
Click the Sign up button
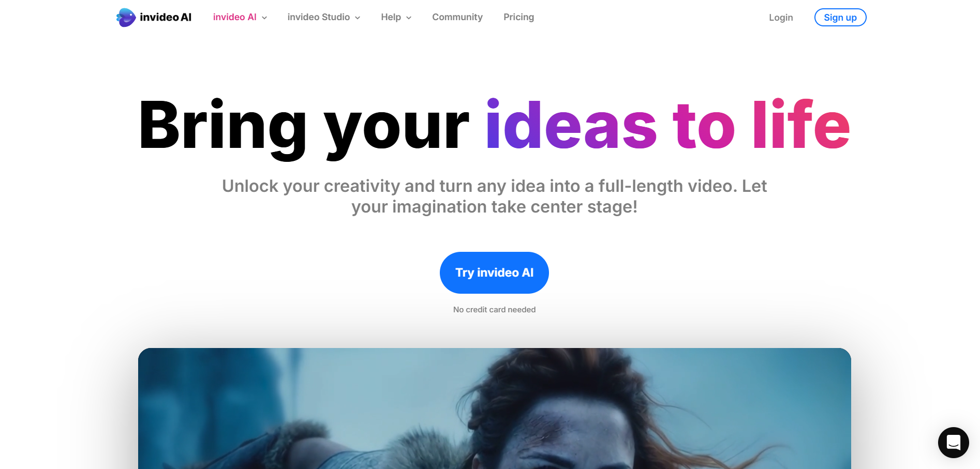pos(840,18)
